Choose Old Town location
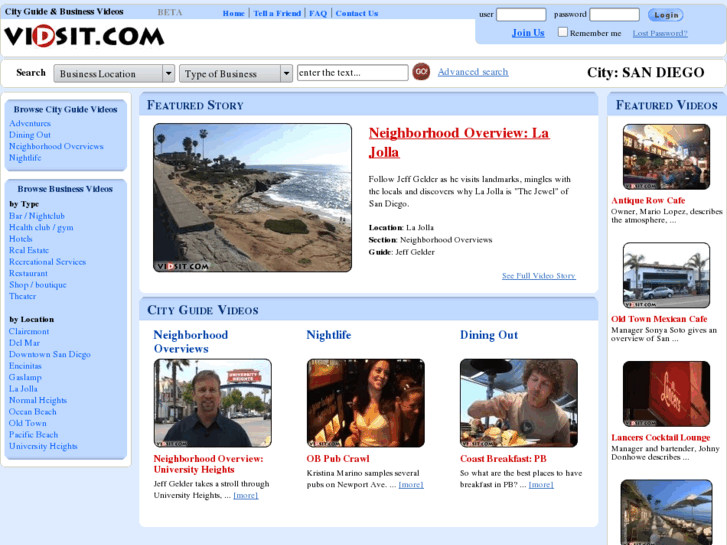Image resolution: width=727 pixels, height=545 pixels. 27,423
